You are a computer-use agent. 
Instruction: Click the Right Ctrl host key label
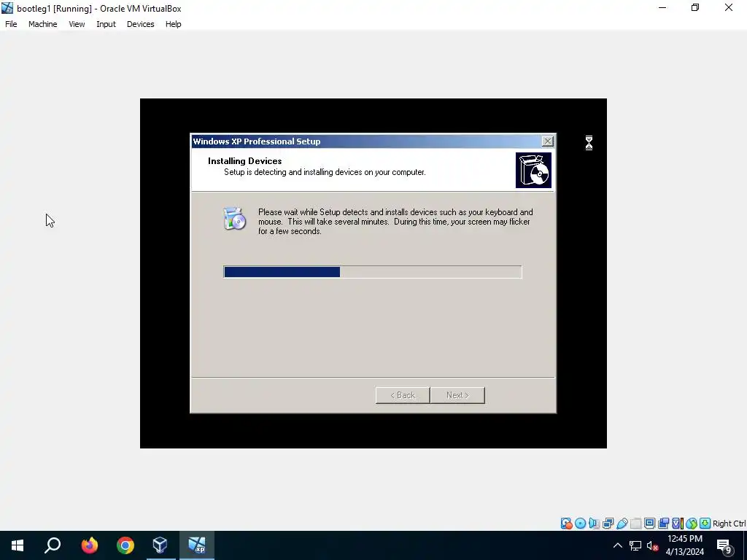click(729, 524)
